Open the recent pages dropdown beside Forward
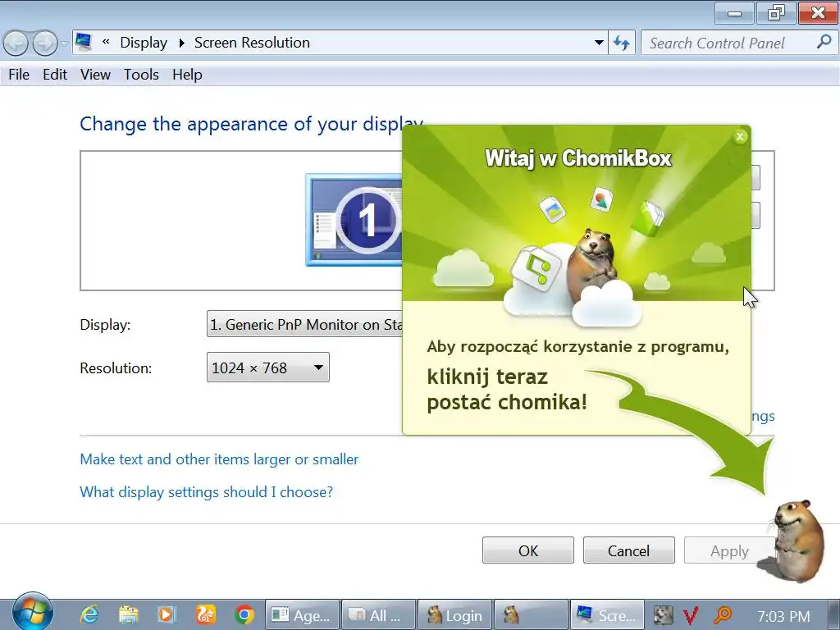This screenshot has width=840, height=630. pos(64,43)
